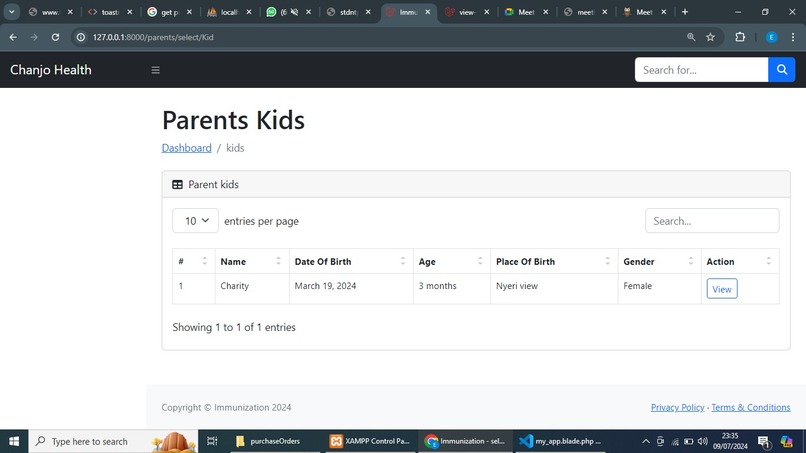Sort table by Action column

[740, 261]
